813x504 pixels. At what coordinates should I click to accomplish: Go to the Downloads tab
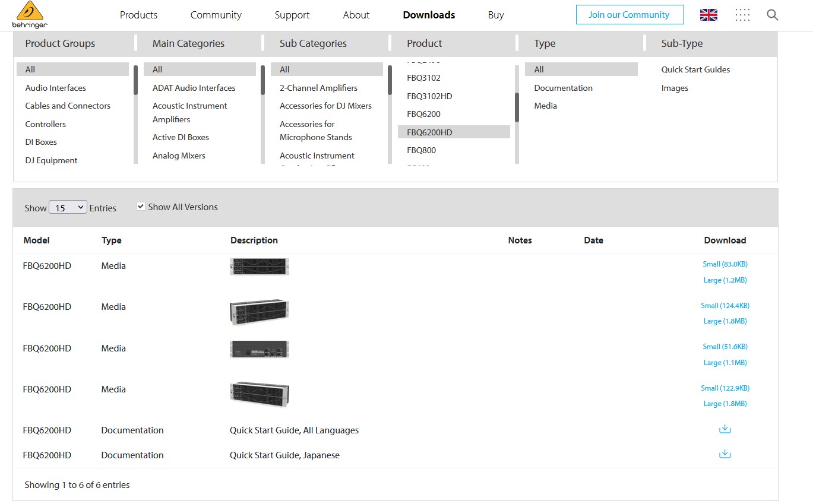point(429,15)
